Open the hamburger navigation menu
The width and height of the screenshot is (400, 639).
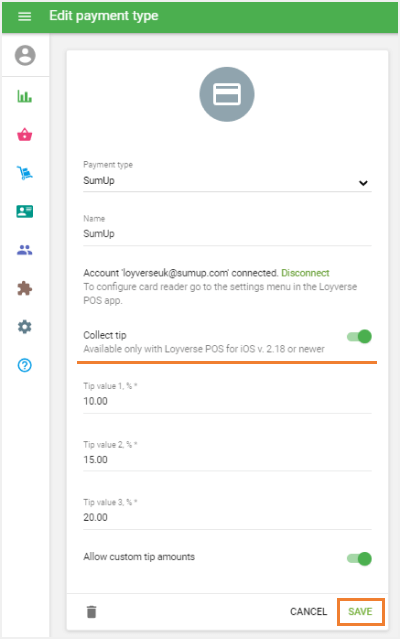[24, 16]
